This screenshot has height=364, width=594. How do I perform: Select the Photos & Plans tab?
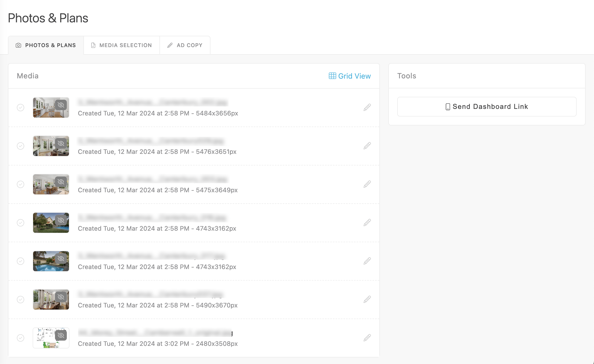(x=46, y=45)
